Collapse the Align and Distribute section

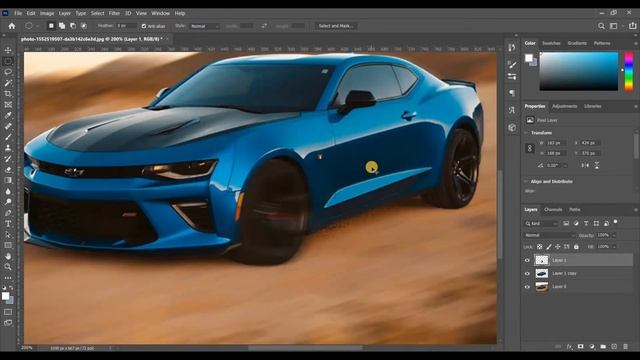pyautogui.click(x=526, y=181)
